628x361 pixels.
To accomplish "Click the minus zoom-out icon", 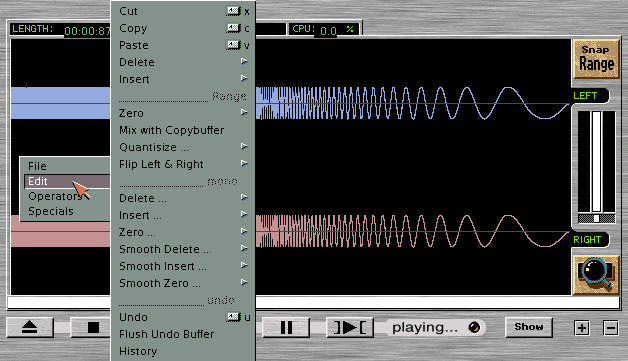I will (611, 328).
